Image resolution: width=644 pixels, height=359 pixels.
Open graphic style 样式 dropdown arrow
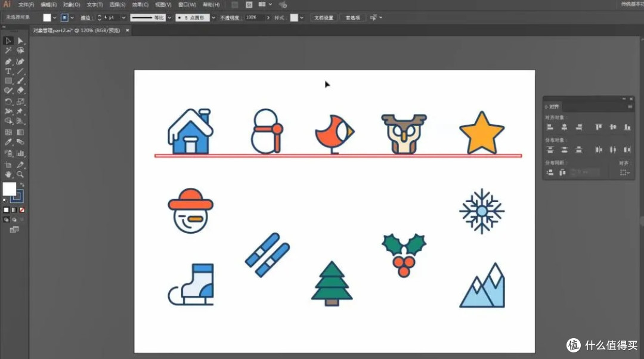302,18
